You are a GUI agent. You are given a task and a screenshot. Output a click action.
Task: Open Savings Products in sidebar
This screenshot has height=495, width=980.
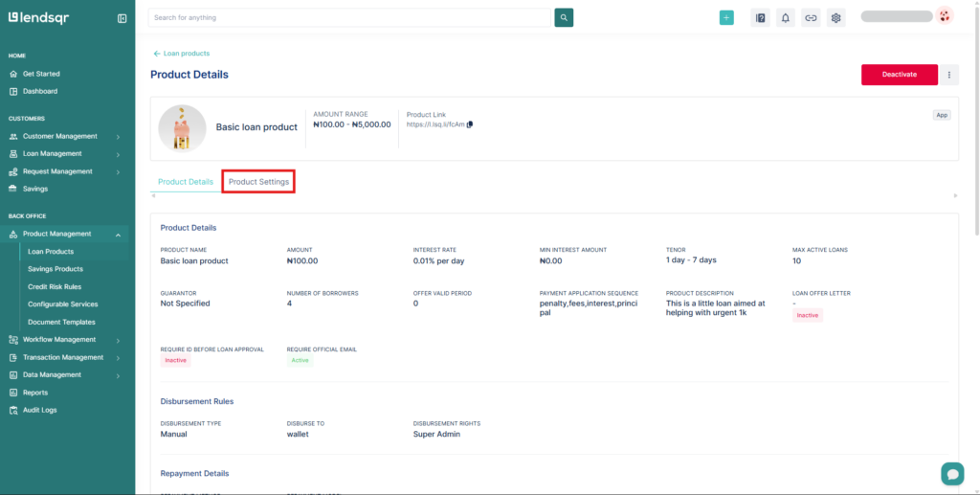[56, 269]
